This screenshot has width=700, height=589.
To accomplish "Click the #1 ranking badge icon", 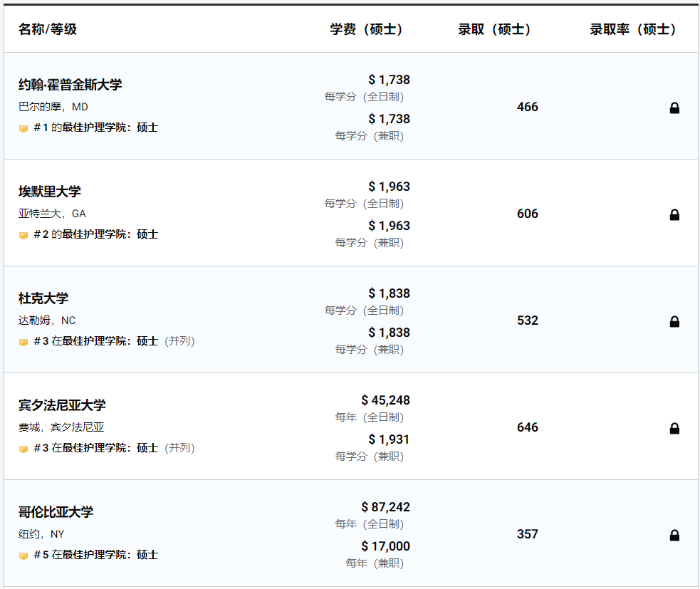I will click(x=23, y=128).
